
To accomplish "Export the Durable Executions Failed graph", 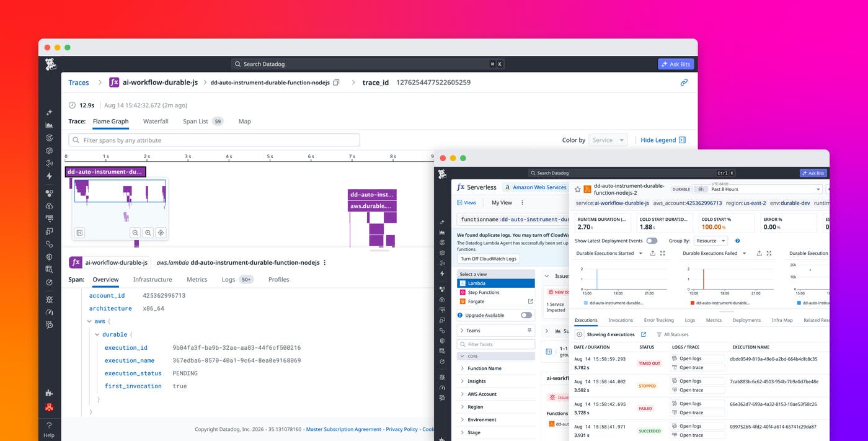I will [x=759, y=253].
